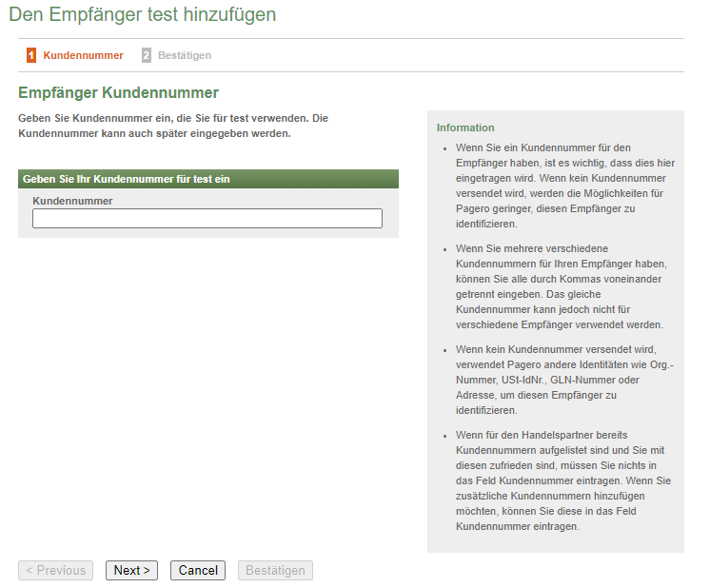Click the Information panel heading

point(465,127)
